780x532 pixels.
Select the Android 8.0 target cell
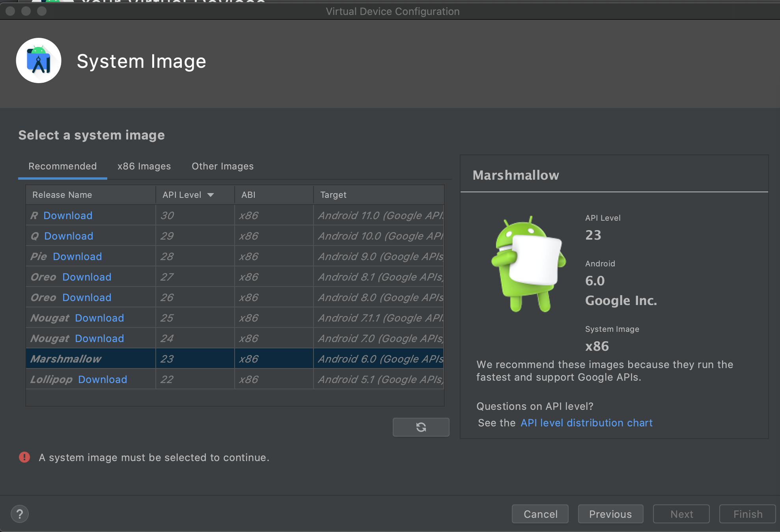379,298
